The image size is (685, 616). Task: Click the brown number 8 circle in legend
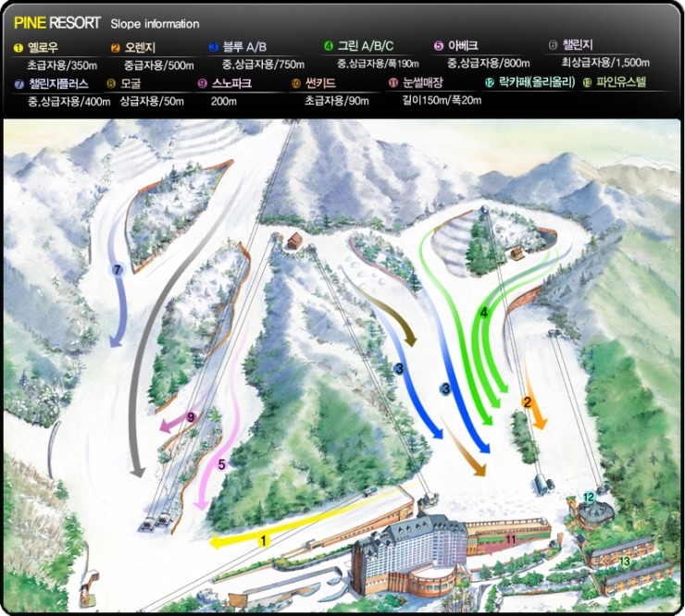point(111,83)
